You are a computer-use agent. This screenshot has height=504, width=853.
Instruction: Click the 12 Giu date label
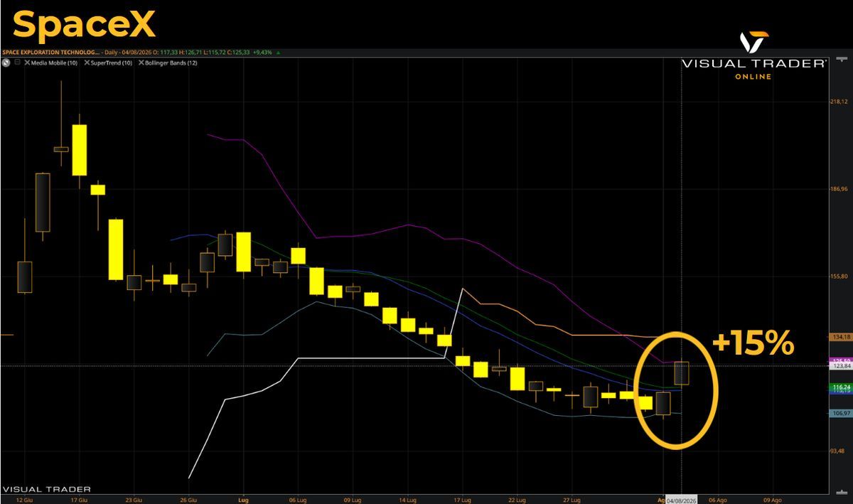tap(24, 499)
